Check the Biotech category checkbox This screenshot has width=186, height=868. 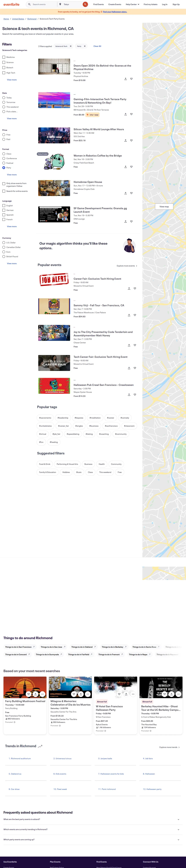coord(4,68)
